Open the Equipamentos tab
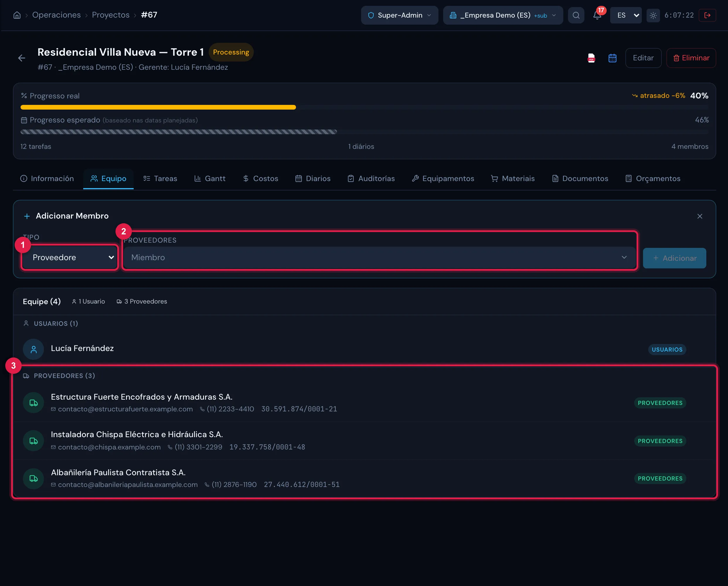This screenshot has width=728, height=586. pos(443,178)
